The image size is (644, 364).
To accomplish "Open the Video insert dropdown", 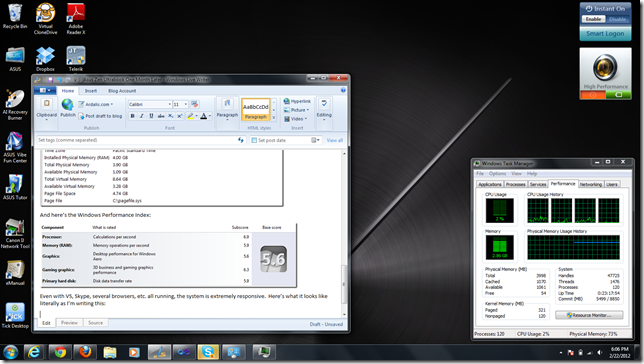I will (x=295, y=119).
